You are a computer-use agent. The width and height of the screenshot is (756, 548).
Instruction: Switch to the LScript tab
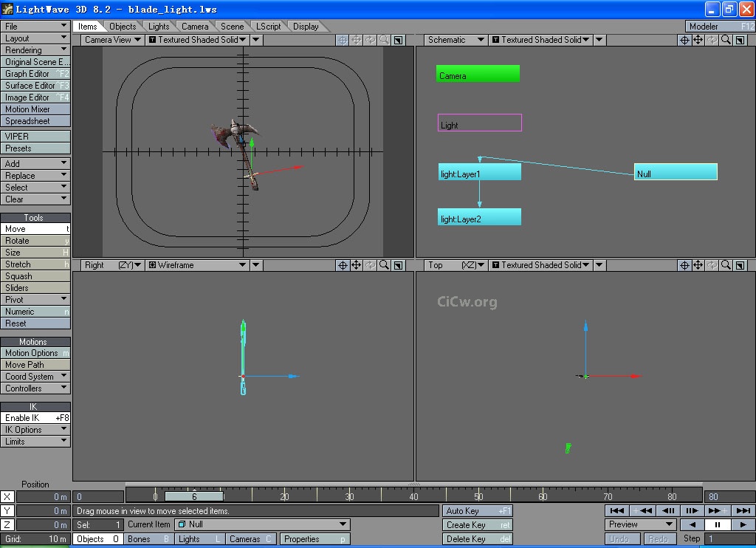click(x=268, y=27)
